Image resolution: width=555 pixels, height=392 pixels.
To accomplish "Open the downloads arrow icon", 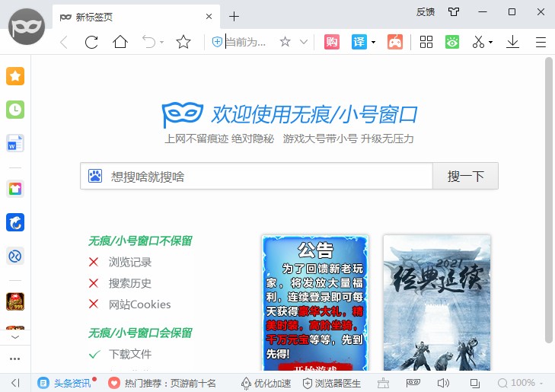I will (x=512, y=42).
